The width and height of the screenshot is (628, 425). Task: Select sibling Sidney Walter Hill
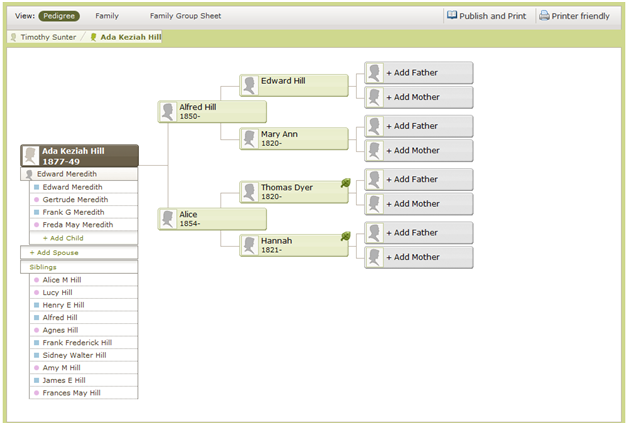coord(73,355)
